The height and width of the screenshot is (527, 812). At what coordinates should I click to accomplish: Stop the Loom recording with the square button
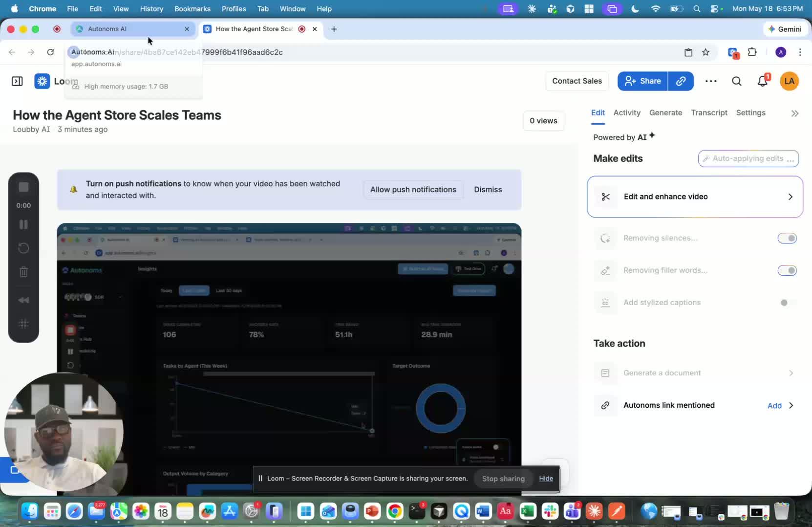(23, 187)
